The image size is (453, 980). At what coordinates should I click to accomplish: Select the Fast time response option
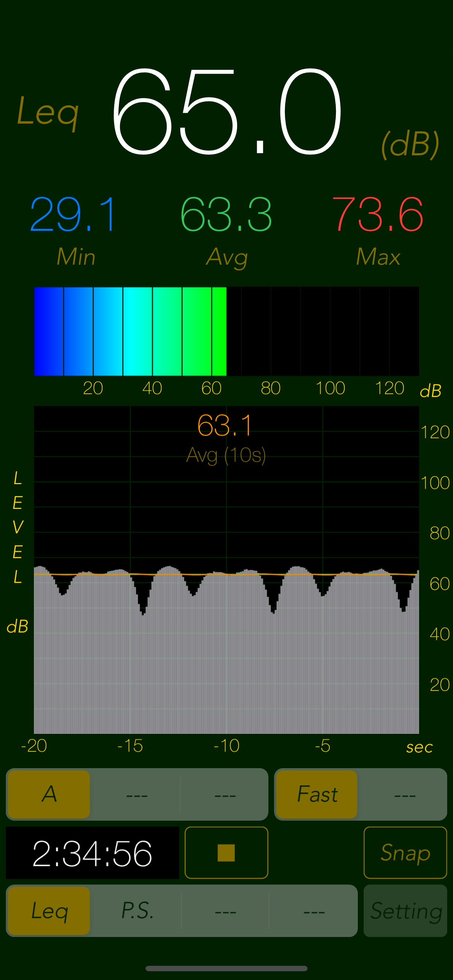tap(317, 794)
